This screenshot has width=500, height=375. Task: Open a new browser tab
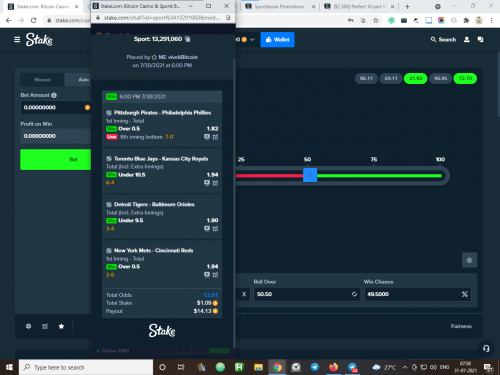click(407, 6)
